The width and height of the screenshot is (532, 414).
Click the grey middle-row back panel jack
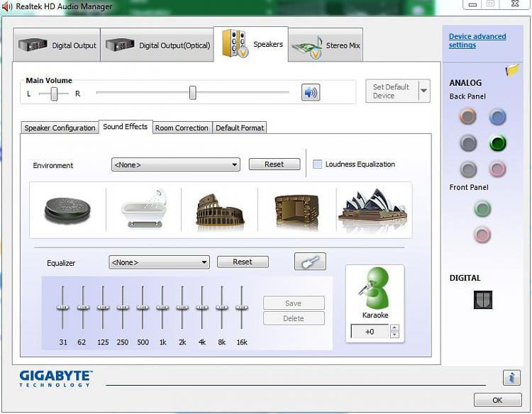[469, 142]
